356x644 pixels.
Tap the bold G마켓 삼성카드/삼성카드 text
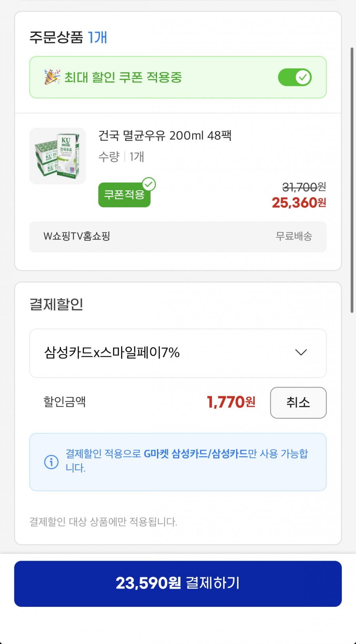(195, 454)
